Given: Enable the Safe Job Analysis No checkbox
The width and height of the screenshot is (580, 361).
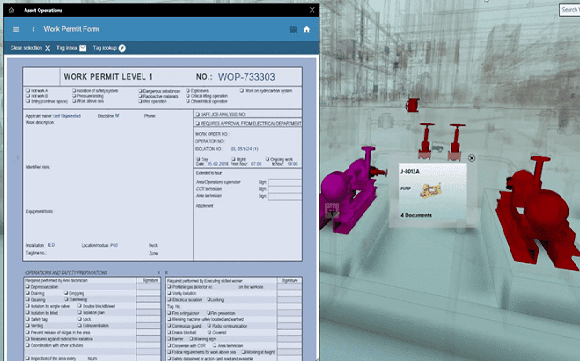Looking at the screenshot, I should [198, 114].
